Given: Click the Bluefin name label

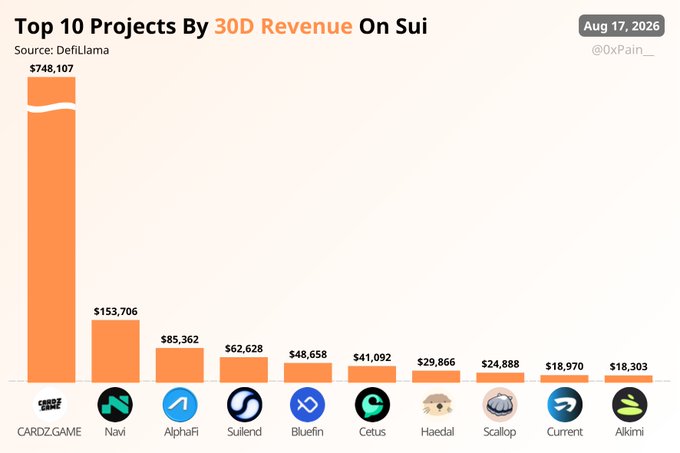Looking at the screenshot, I should tap(307, 432).
